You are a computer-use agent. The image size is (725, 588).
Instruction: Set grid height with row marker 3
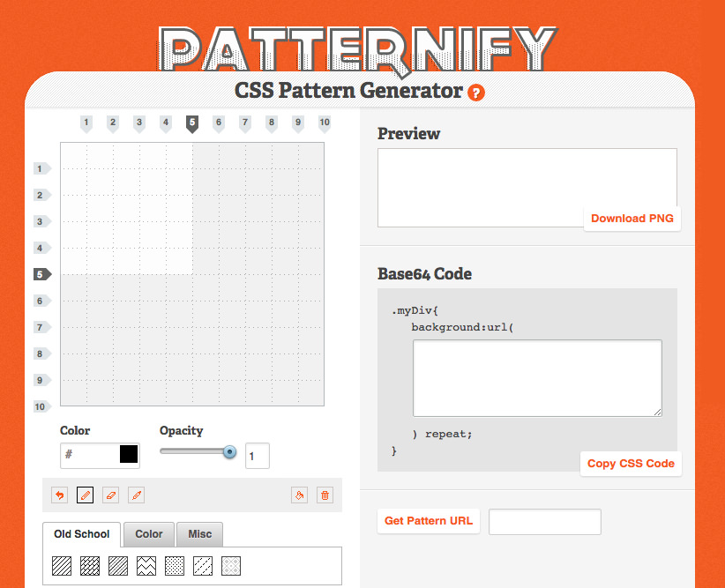41,221
